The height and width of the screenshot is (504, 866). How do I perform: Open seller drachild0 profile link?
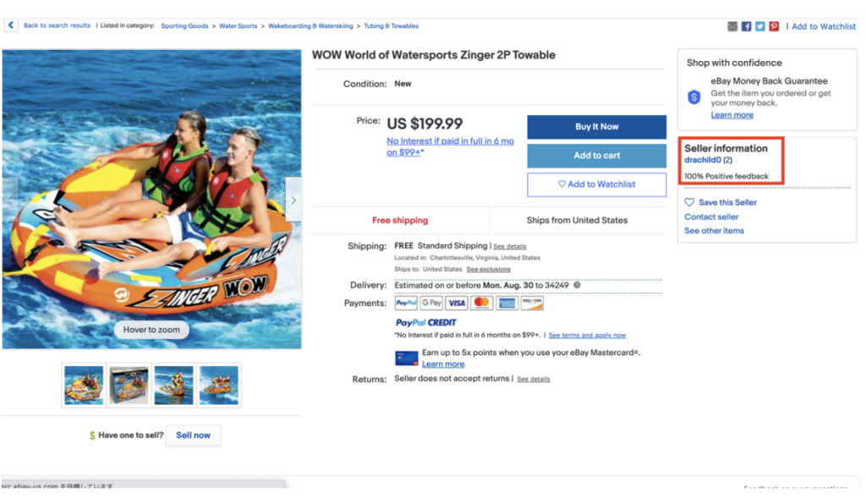coord(702,161)
